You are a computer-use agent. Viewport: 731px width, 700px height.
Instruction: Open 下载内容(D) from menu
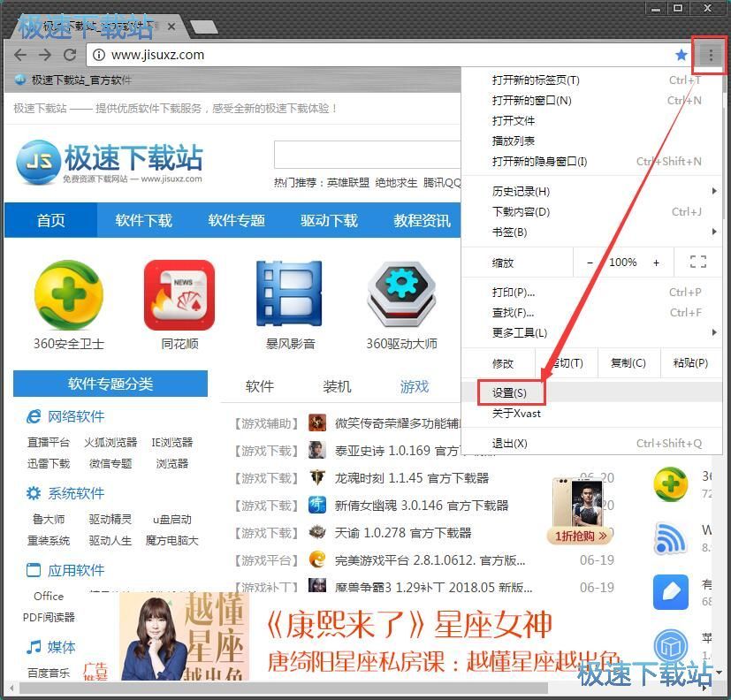click(x=592, y=212)
